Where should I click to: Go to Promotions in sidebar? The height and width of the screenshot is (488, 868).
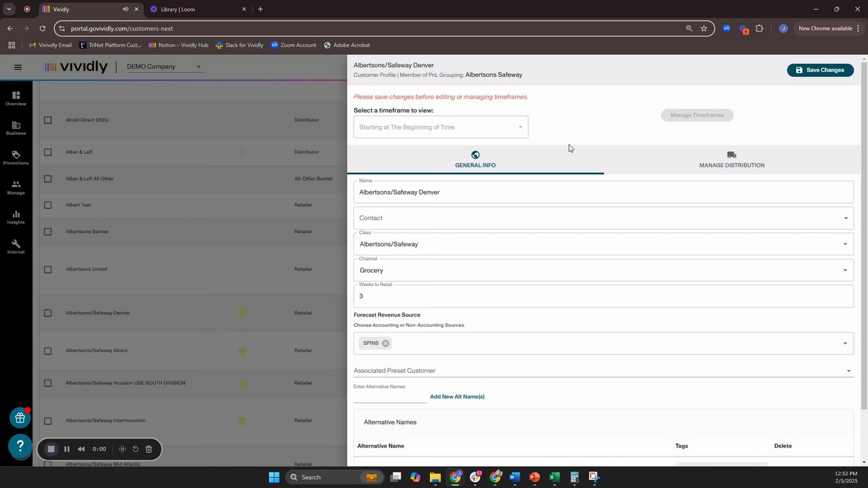(16, 158)
